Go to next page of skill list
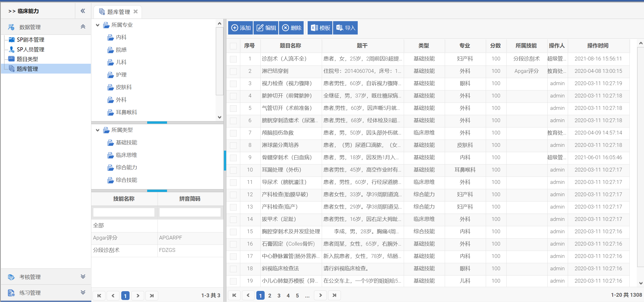This screenshot has height=302, width=644. click(138, 296)
